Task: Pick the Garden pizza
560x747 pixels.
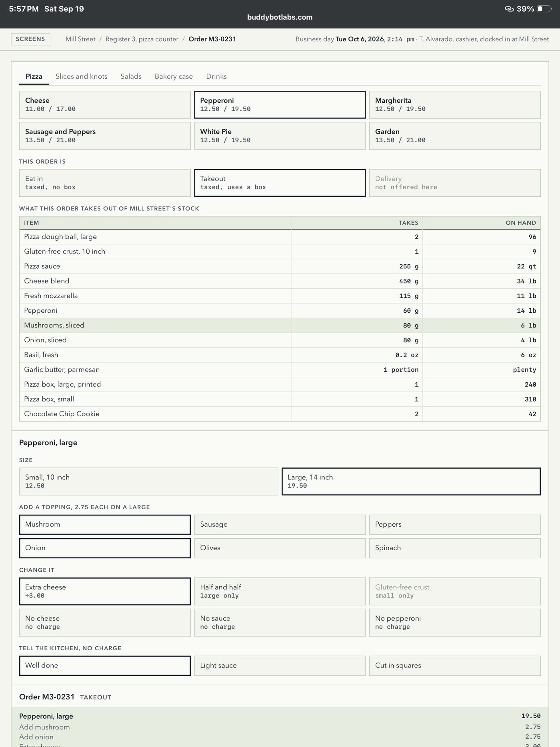Action: tap(455, 136)
